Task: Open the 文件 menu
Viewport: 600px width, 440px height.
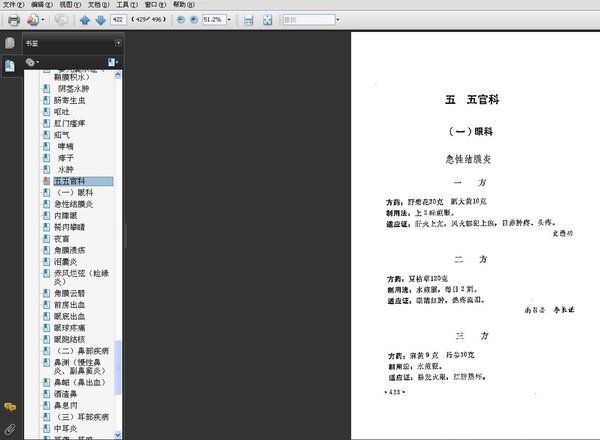Action: coord(13,5)
